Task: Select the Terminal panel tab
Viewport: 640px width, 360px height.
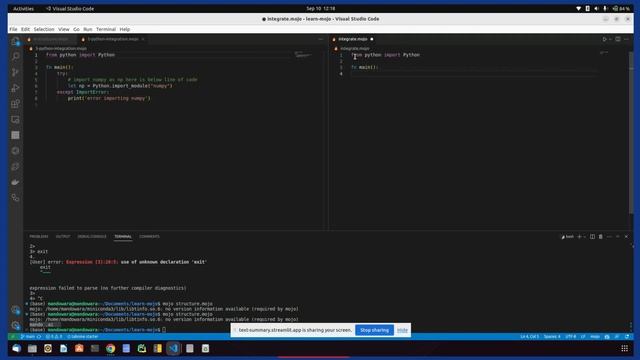Action: click(123, 237)
